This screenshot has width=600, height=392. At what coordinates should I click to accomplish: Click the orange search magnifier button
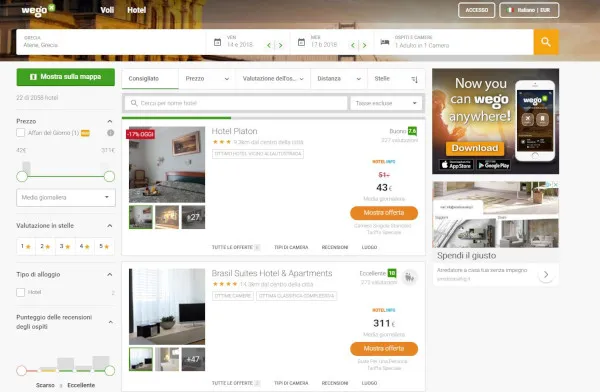(546, 42)
